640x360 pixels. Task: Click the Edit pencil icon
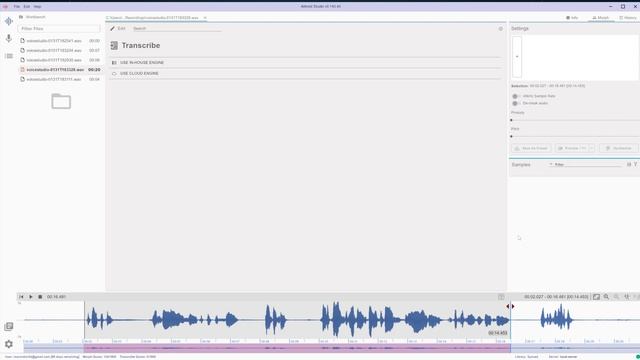[112, 29]
